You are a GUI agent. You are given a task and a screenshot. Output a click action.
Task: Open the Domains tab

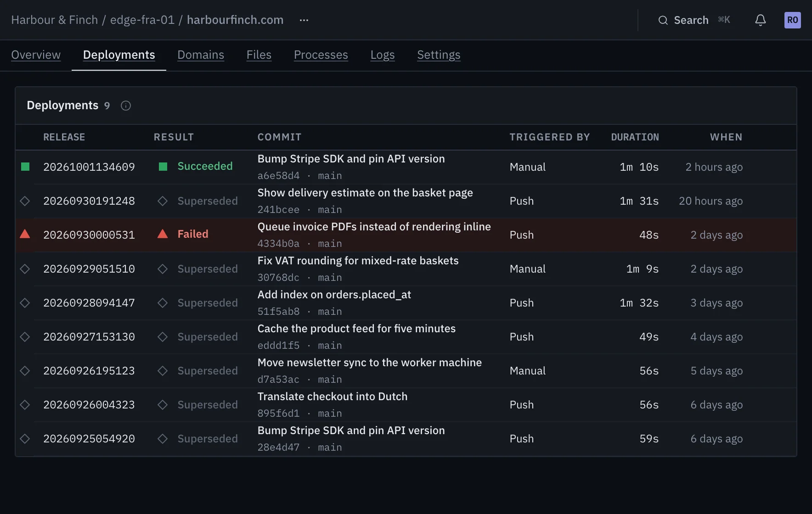(201, 55)
